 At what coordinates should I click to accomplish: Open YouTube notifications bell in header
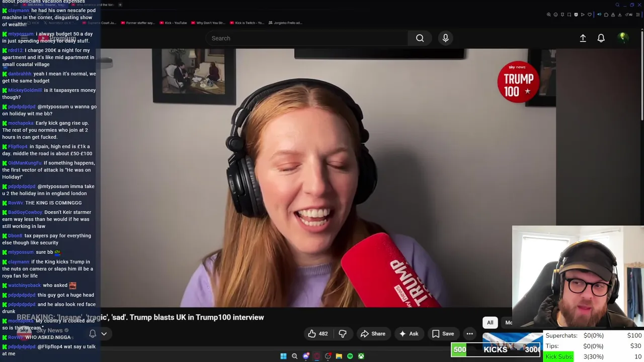[x=601, y=38]
